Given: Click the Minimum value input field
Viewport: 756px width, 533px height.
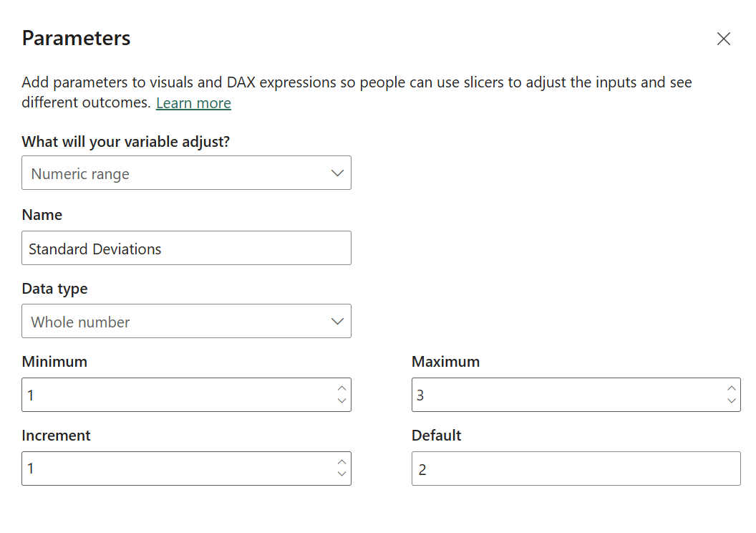Looking at the screenshot, I should coord(175,395).
